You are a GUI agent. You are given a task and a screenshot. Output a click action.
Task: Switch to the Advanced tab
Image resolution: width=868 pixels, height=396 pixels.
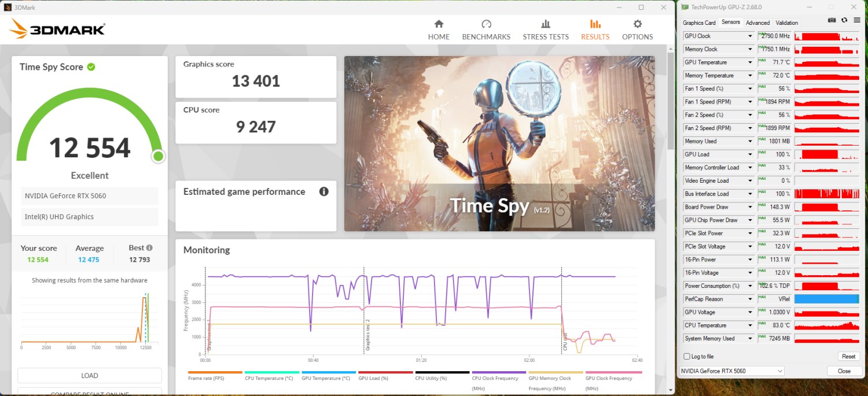757,23
